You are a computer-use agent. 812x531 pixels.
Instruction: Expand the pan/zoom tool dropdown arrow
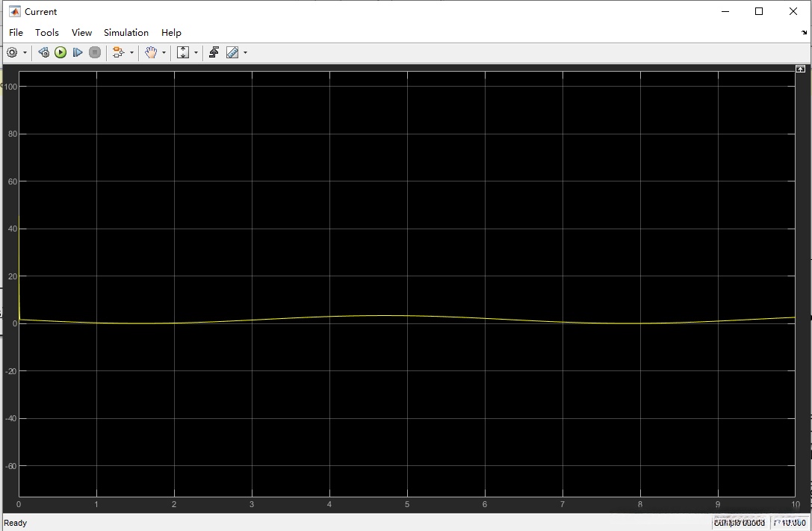tap(164, 52)
